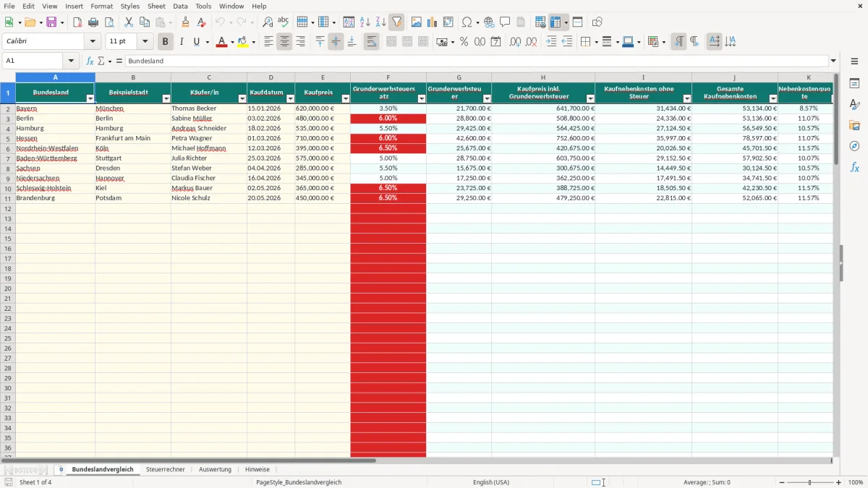Adjust the zoom slider handle
Screen dimensions: 868x488
pos(810,482)
